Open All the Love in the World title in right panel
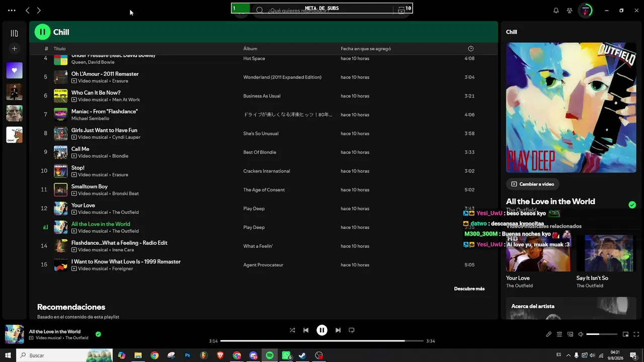Image resolution: width=644 pixels, height=362 pixels. (x=550, y=202)
